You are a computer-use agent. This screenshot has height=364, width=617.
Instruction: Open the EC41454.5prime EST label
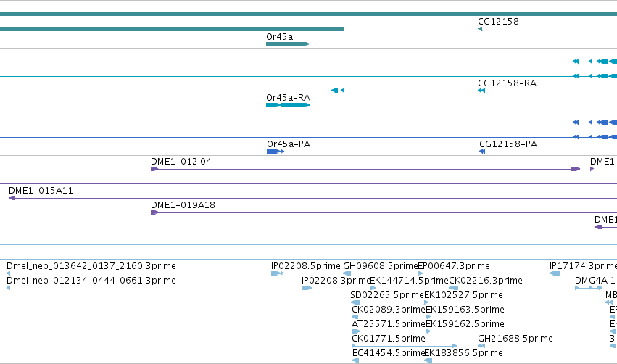389,353
